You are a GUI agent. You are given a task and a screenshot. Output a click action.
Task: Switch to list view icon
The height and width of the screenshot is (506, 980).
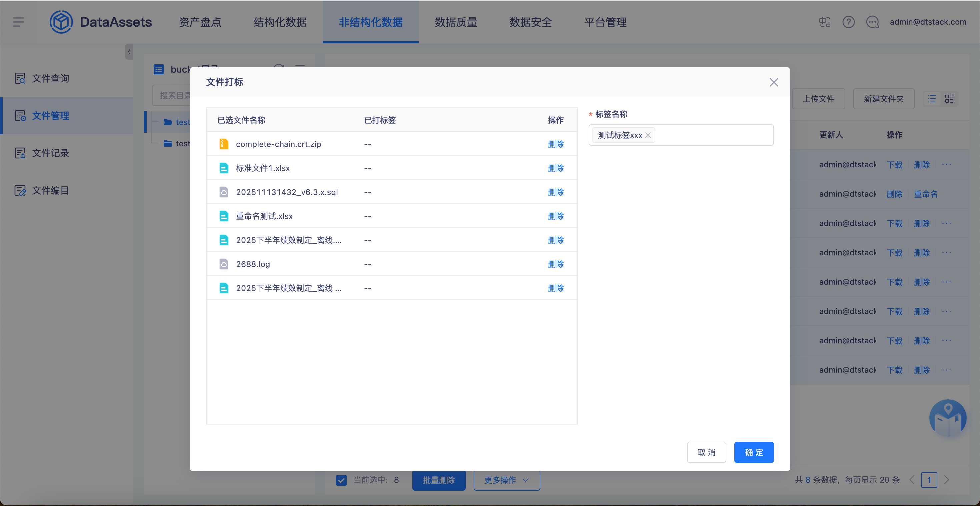[x=932, y=99]
